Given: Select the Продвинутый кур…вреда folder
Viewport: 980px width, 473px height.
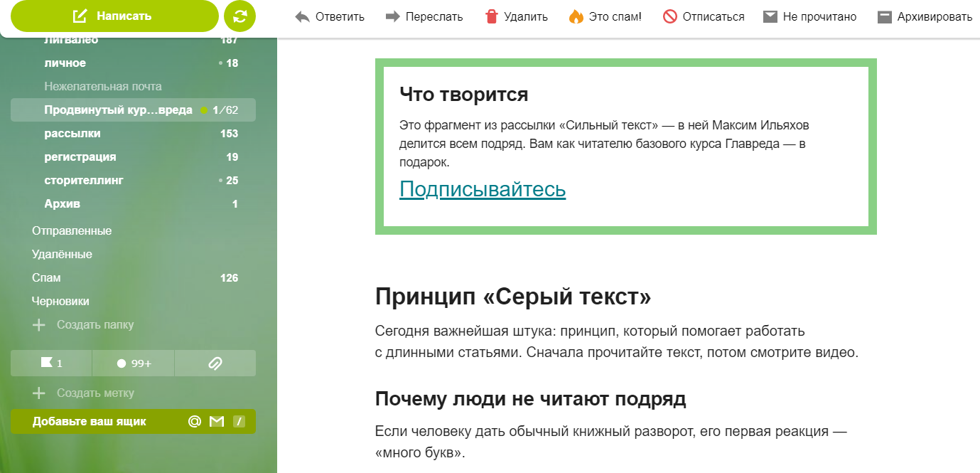Looking at the screenshot, I should pos(133,110).
